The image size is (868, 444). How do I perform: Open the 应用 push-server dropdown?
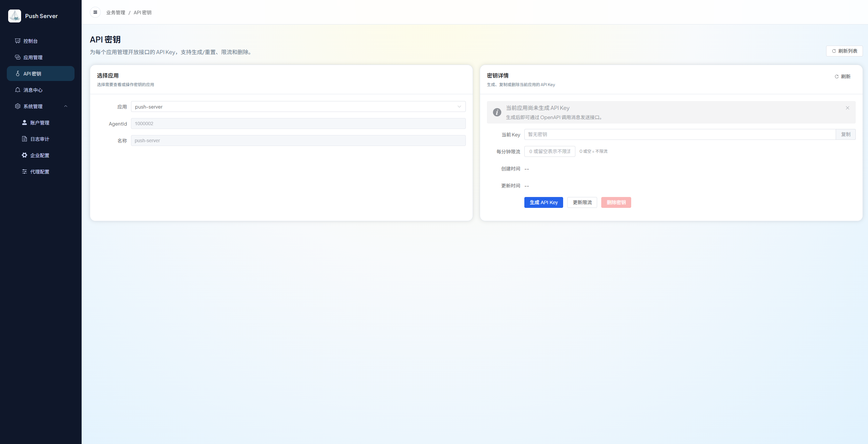pos(298,106)
